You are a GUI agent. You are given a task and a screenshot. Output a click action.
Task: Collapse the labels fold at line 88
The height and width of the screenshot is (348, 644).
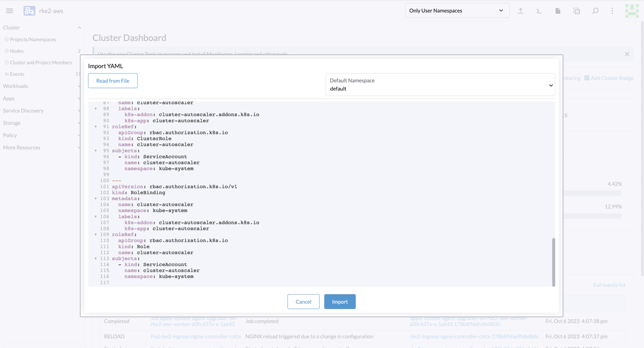pyautogui.click(x=96, y=109)
